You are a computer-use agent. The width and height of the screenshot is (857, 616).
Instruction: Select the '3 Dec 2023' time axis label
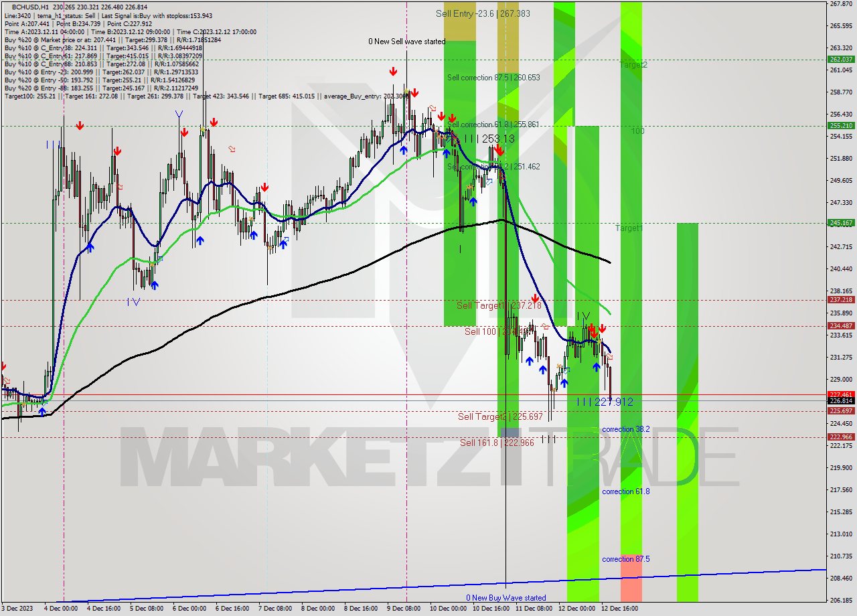coord(18,609)
